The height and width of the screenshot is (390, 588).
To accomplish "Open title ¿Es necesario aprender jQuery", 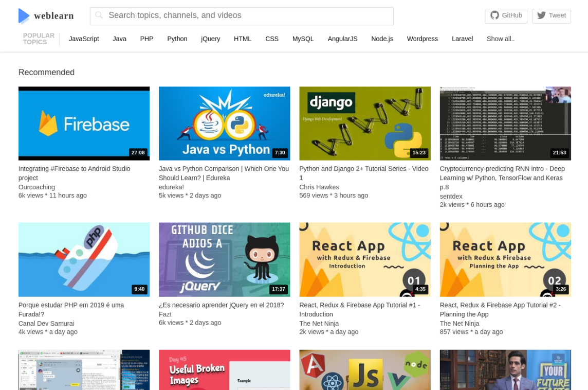I will tap(221, 305).
